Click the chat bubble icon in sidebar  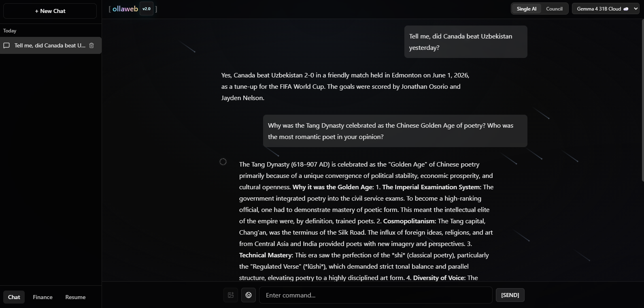(6, 45)
